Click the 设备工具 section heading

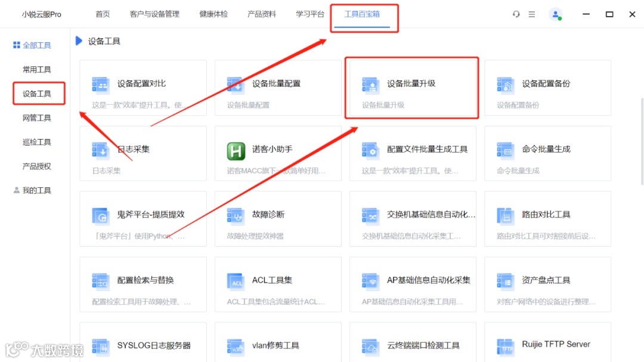tap(104, 41)
